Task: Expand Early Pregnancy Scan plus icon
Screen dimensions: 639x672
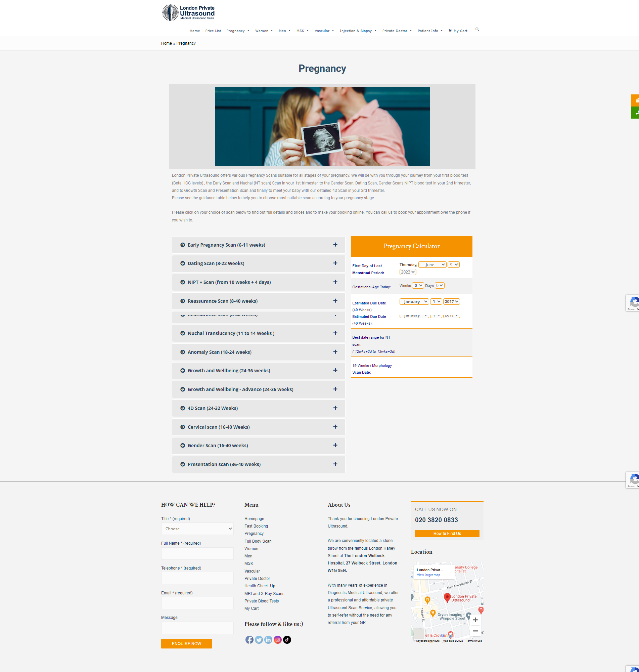Action: click(335, 245)
